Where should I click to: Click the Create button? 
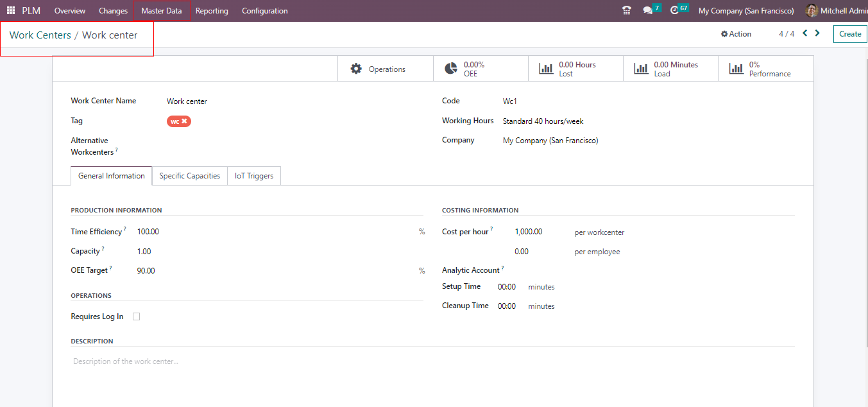(850, 34)
